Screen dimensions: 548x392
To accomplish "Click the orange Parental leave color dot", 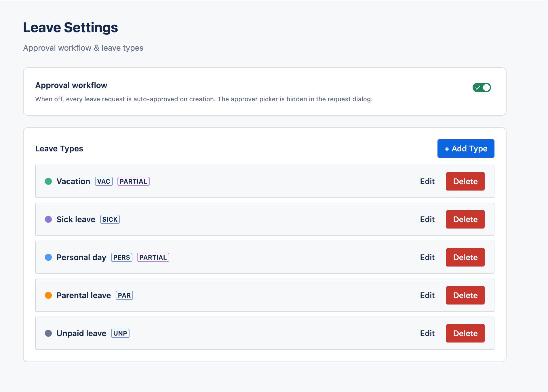I will 48,295.
